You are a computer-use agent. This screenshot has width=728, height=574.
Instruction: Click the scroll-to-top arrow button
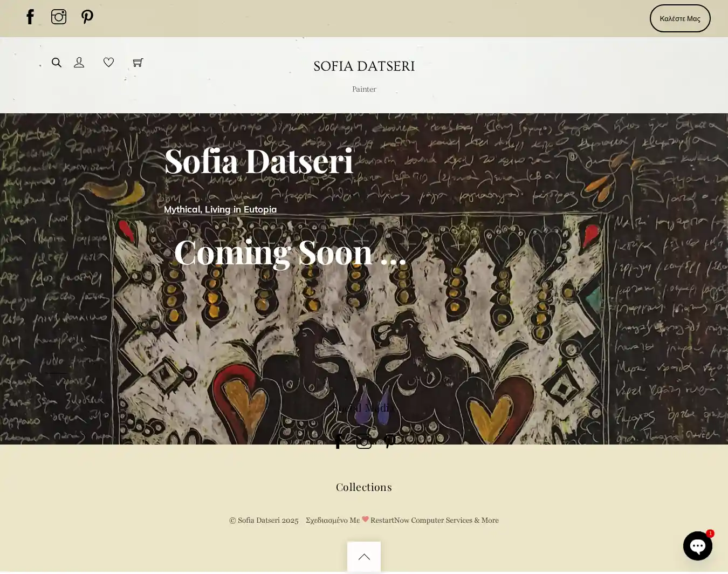tap(364, 557)
